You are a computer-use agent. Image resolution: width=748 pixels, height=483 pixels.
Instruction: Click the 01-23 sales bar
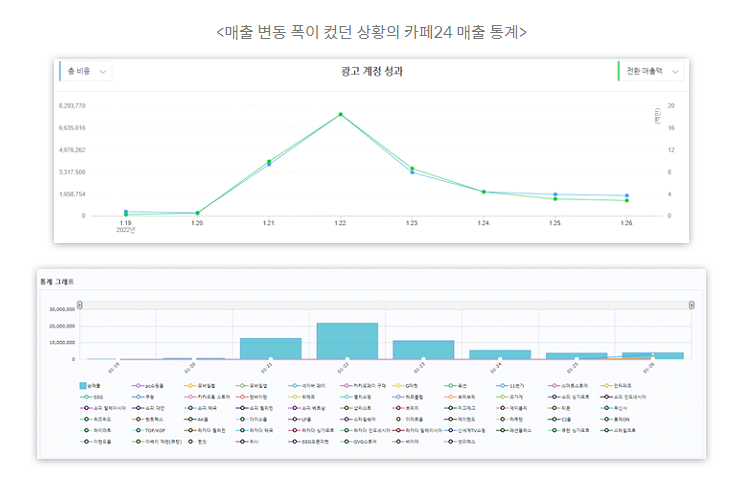pyautogui.click(x=424, y=350)
